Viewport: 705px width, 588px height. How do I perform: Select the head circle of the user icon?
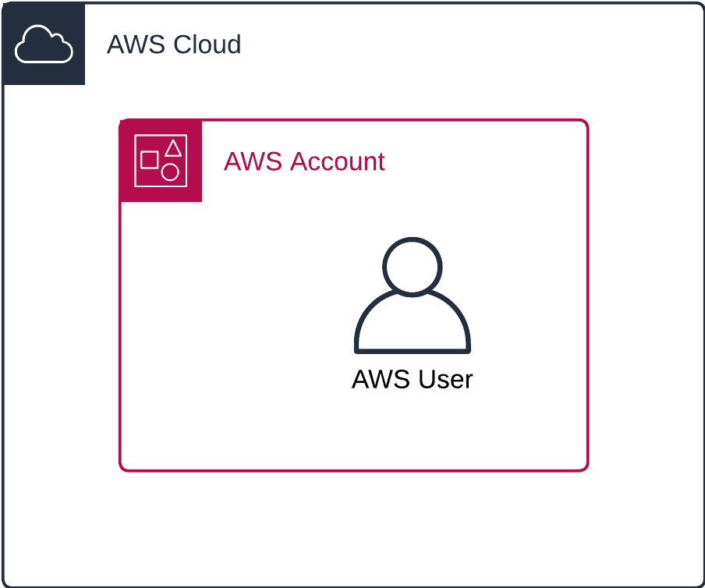click(413, 265)
